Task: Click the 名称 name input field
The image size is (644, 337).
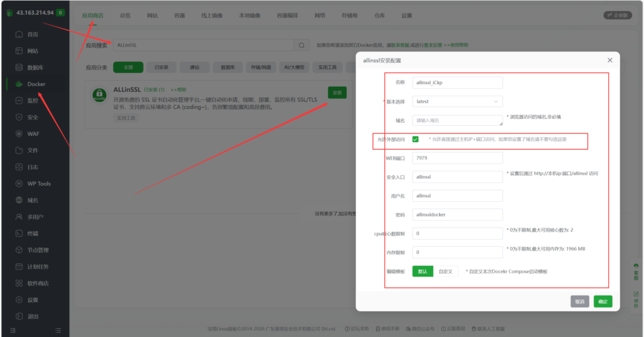Action: click(x=458, y=82)
